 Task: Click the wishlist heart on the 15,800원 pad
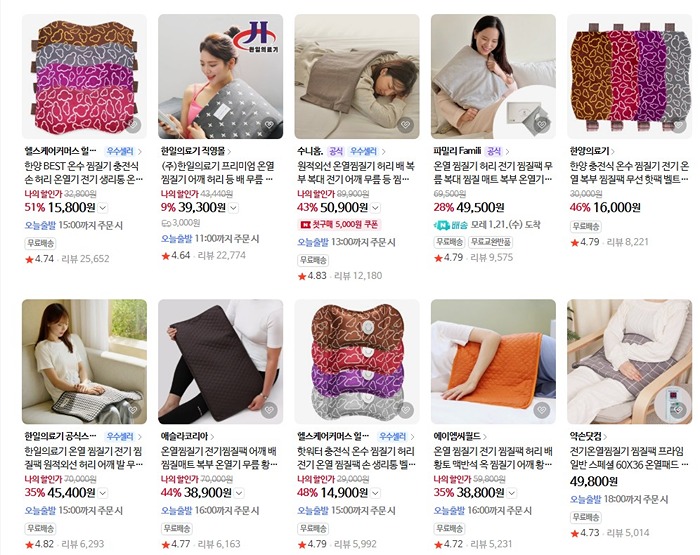[x=133, y=125]
